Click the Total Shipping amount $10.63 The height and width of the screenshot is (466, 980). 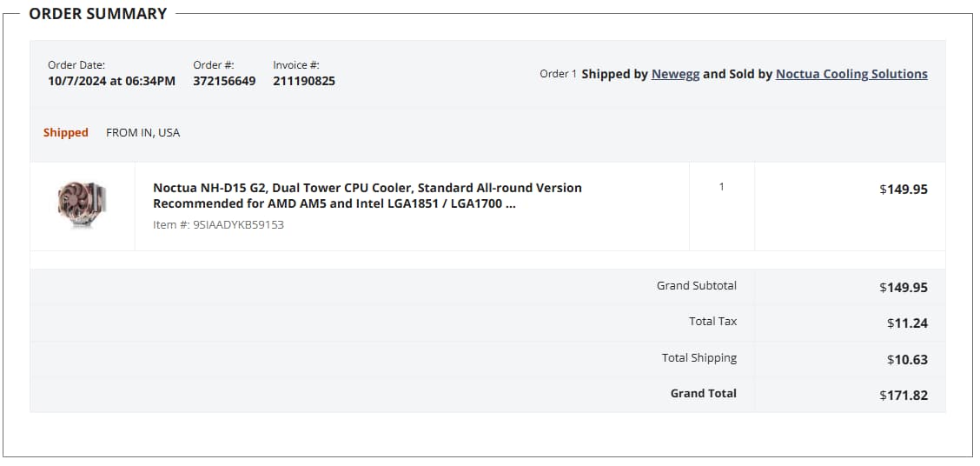click(x=907, y=360)
